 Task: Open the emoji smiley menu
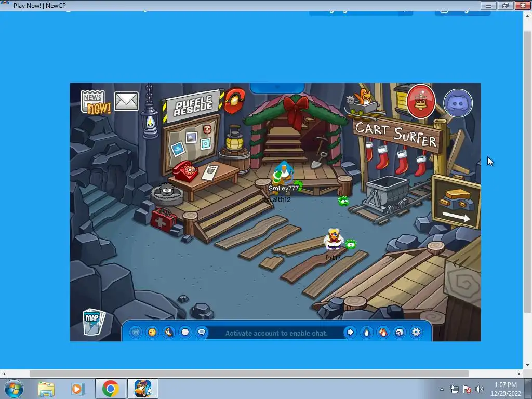(x=152, y=332)
